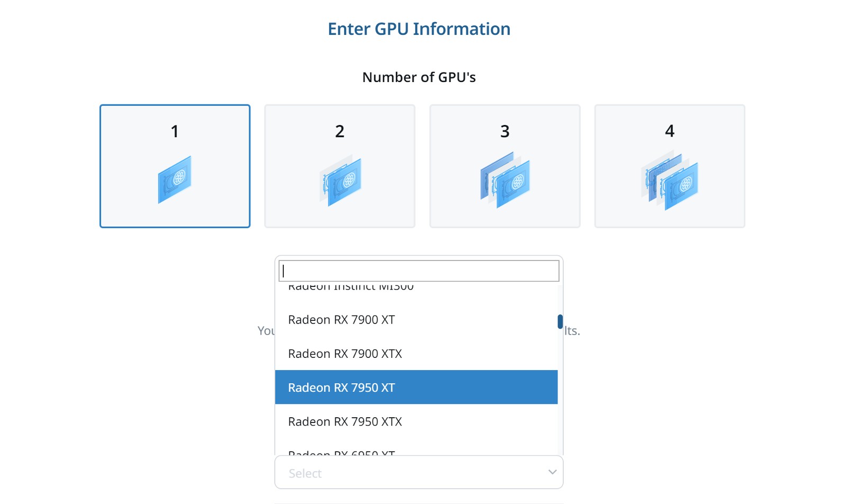The height and width of the screenshot is (504, 847).
Task: Click the Number of GPU's label
Action: coord(419,77)
